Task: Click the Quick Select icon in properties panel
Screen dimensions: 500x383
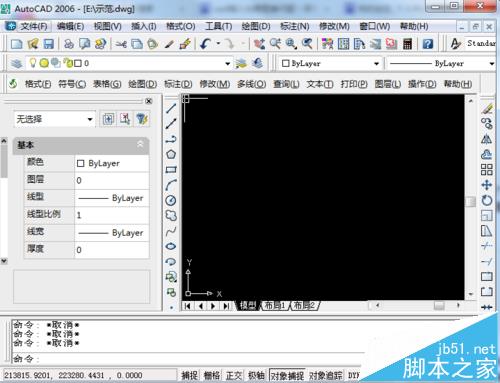Action: tap(142, 119)
